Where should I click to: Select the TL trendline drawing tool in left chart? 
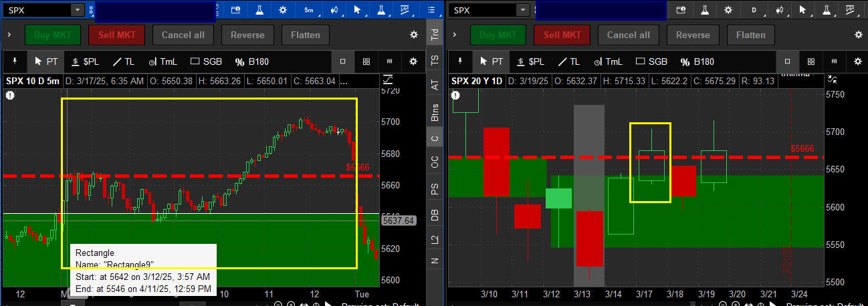pos(123,61)
